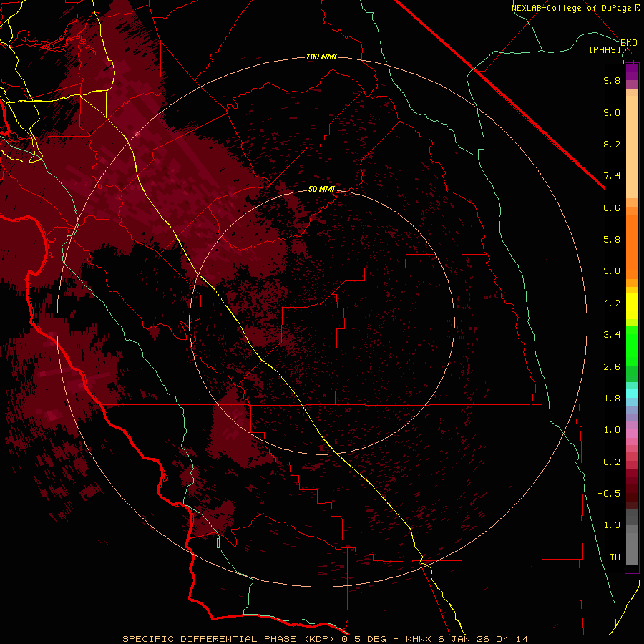This screenshot has width=644, height=644.
Task: Click the 50 NMI range ring label
Action: click(321, 189)
